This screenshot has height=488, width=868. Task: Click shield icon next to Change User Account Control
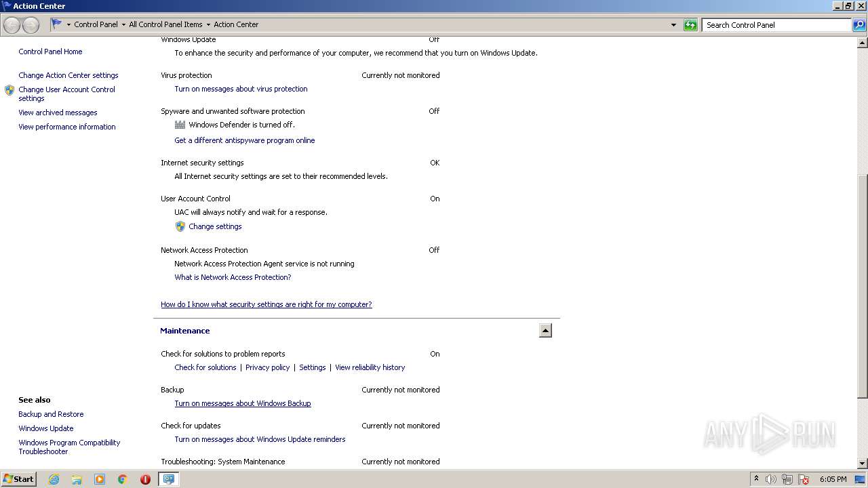[x=9, y=89]
